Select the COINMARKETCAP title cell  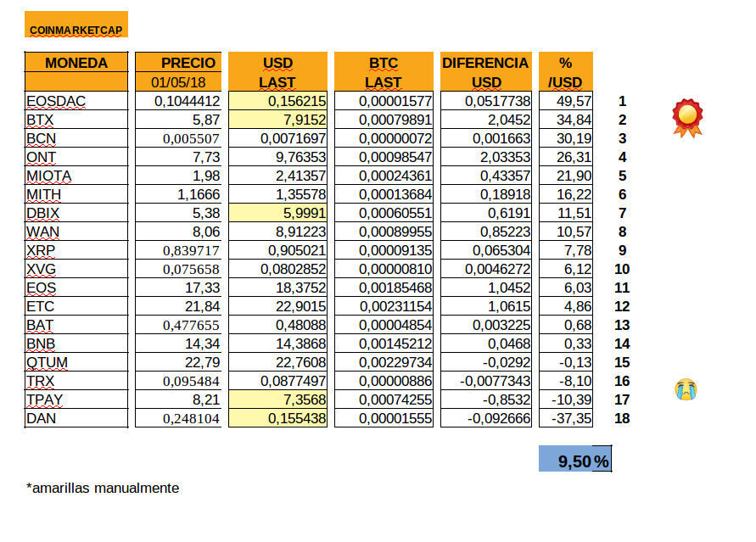[x=76, y=29]
